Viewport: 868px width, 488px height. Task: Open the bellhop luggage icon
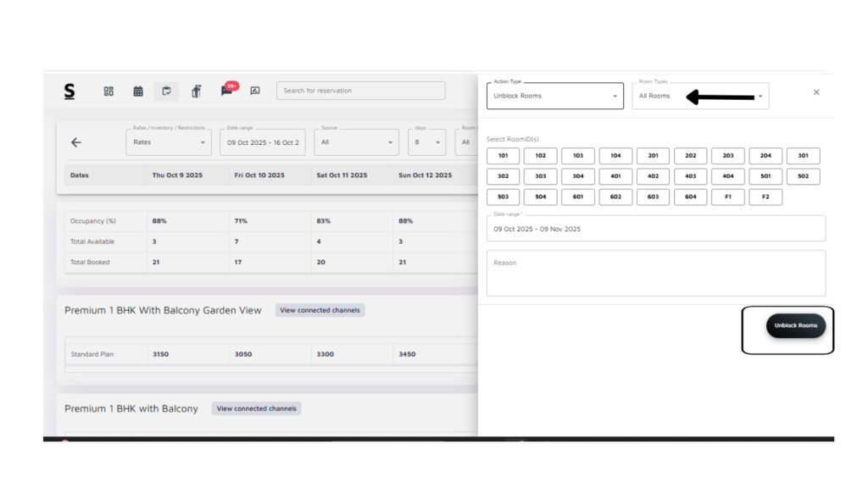(x=197, y=91)
